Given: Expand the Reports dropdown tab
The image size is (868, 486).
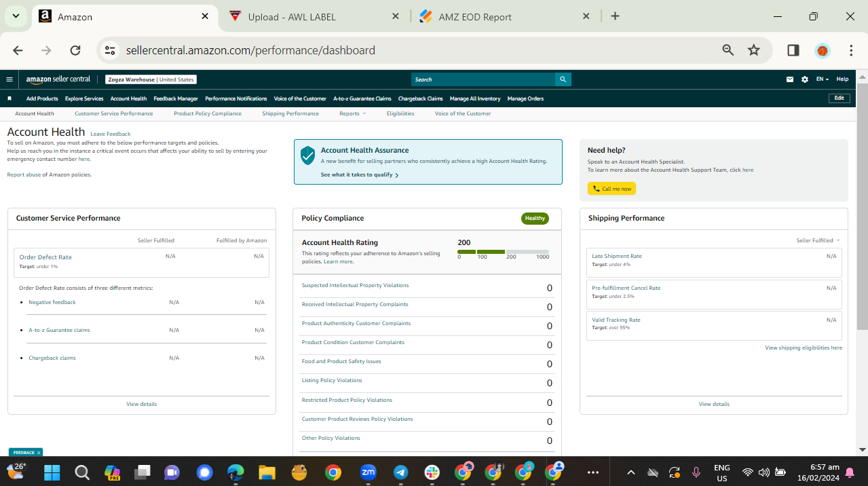Looking at the screenshot, I should coord(352,113).
